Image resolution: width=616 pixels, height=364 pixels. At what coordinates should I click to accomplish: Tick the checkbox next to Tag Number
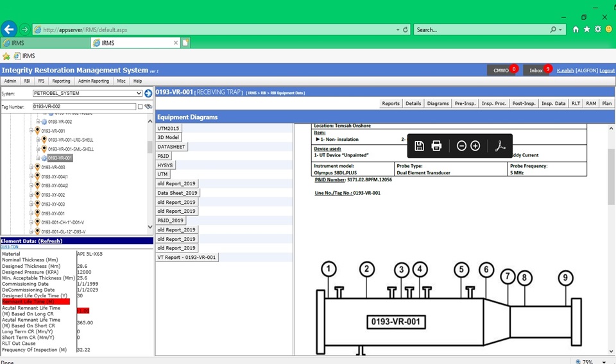[x=140, y=106]
